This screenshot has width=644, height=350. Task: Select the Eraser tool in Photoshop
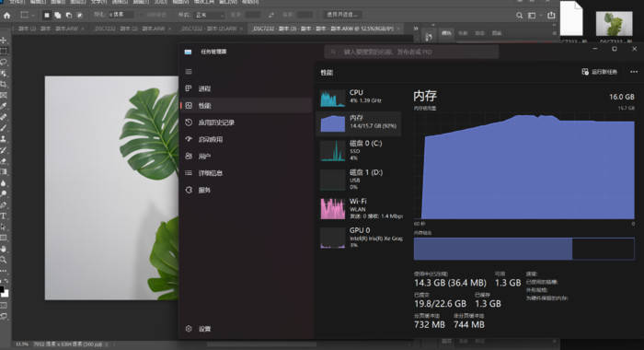click(x=4, y=161)
